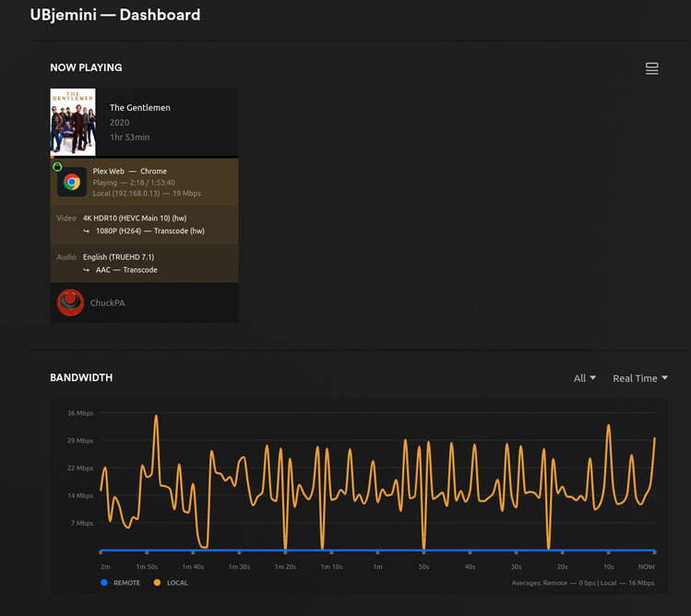Click the '10s' time axis label
691x616 pixels.
(x=609, y=566)
